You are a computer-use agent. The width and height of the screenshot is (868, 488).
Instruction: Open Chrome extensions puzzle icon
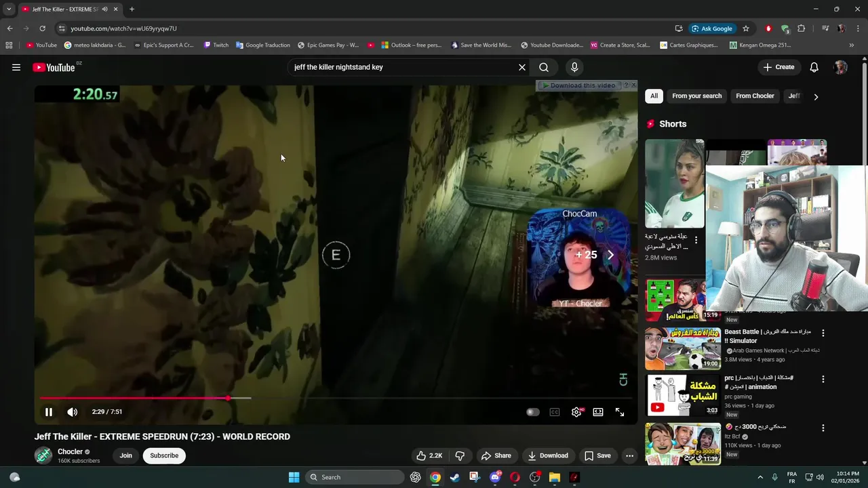click(x=802, y=28)
